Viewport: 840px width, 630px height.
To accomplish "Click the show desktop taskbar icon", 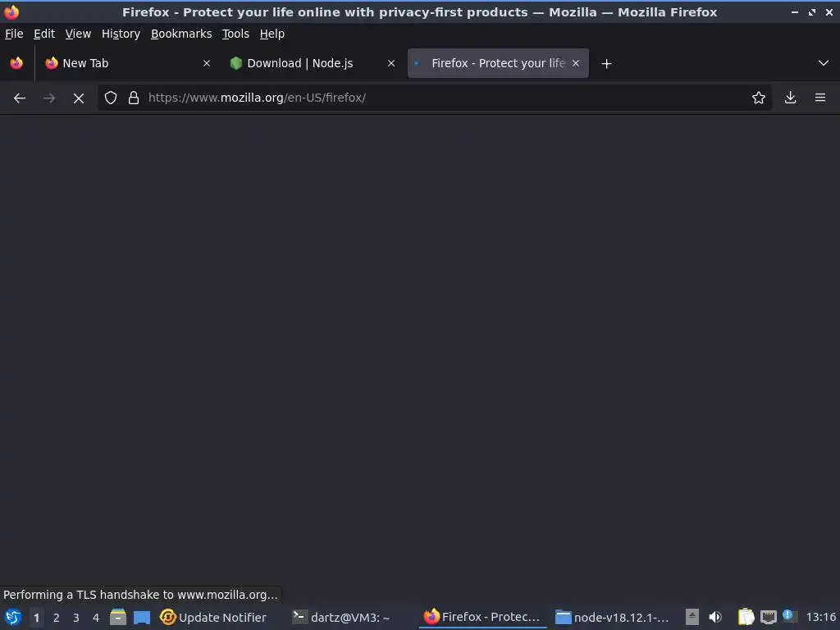I will 142,618.
